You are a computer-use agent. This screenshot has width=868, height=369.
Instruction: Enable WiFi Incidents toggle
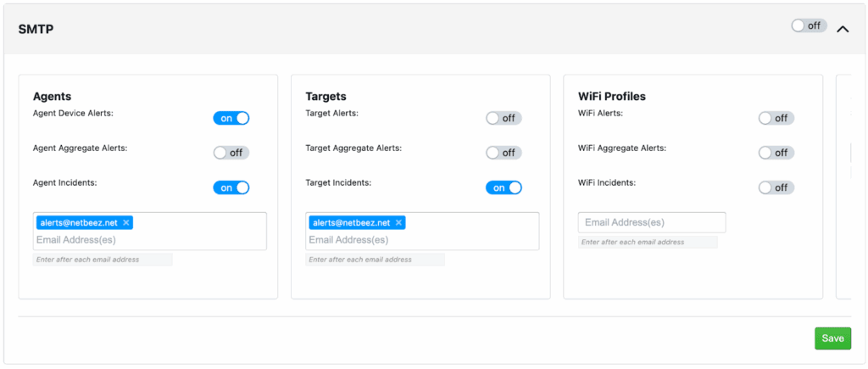pos(776,187)
